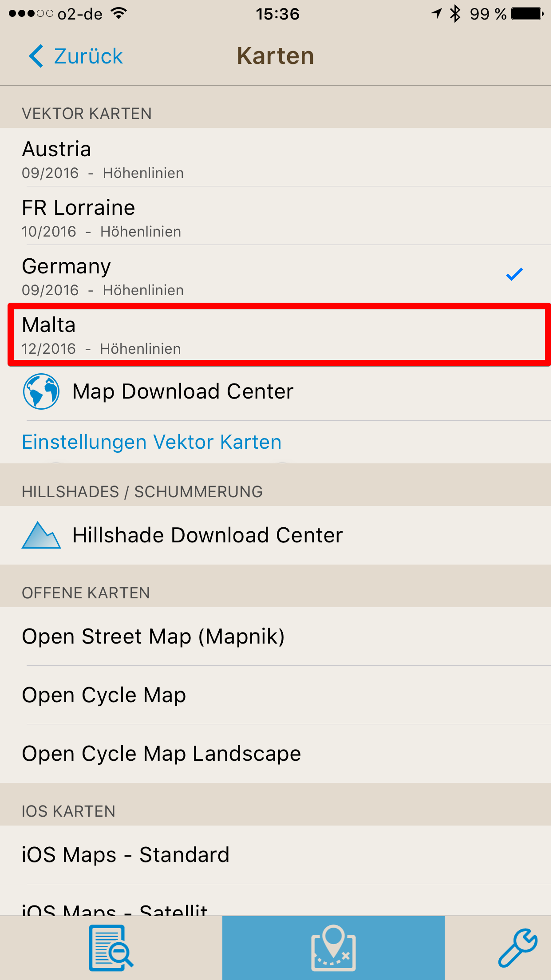Image resolution: width=553 pixels, height=980 pixels.
Task: Select the map pin tab icon
Action: click(333, 948)
